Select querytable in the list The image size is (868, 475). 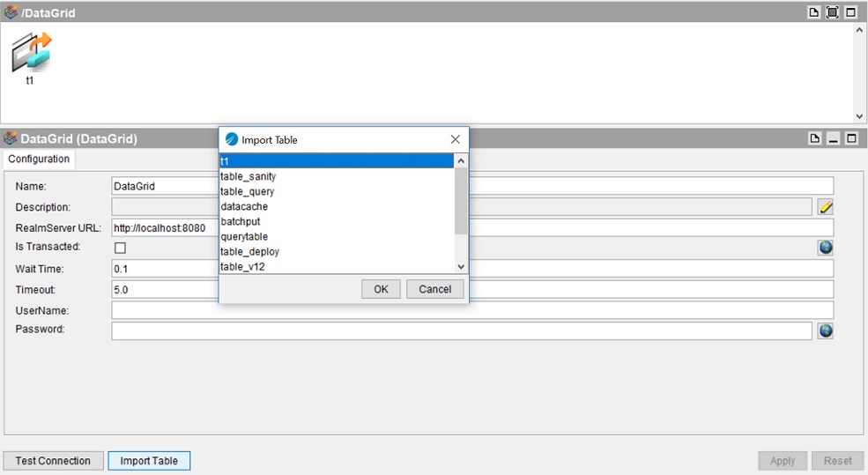tap(337, 236)
